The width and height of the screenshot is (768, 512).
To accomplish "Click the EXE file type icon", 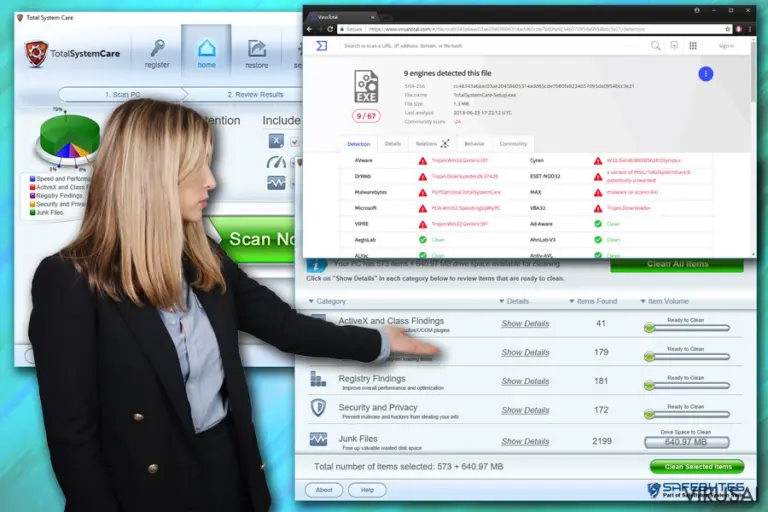I will 366,86.
